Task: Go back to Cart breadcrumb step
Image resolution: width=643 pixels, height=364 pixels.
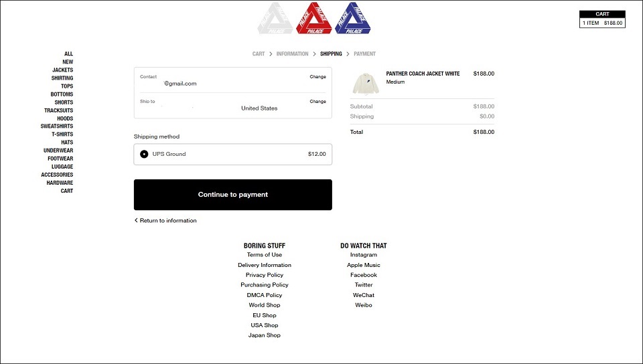Action: [x=259, y=54]
